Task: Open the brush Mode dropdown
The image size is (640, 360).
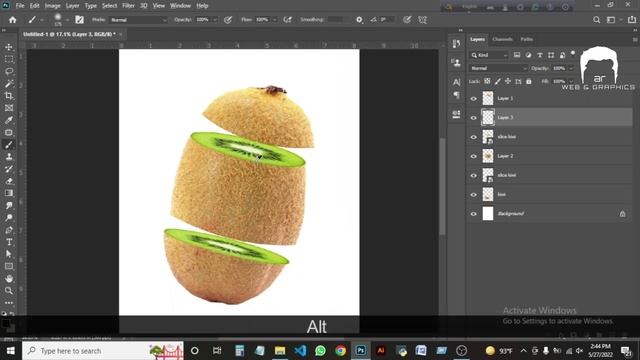Action: pos(139,20)
